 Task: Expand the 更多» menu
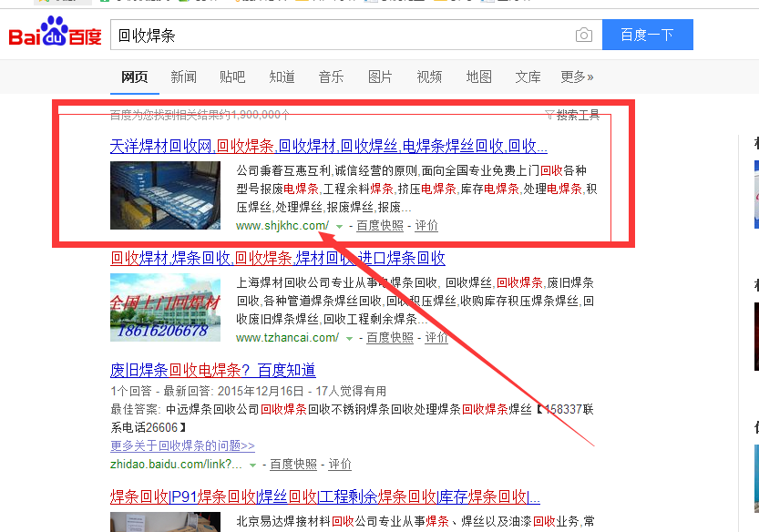coord(577,77)
